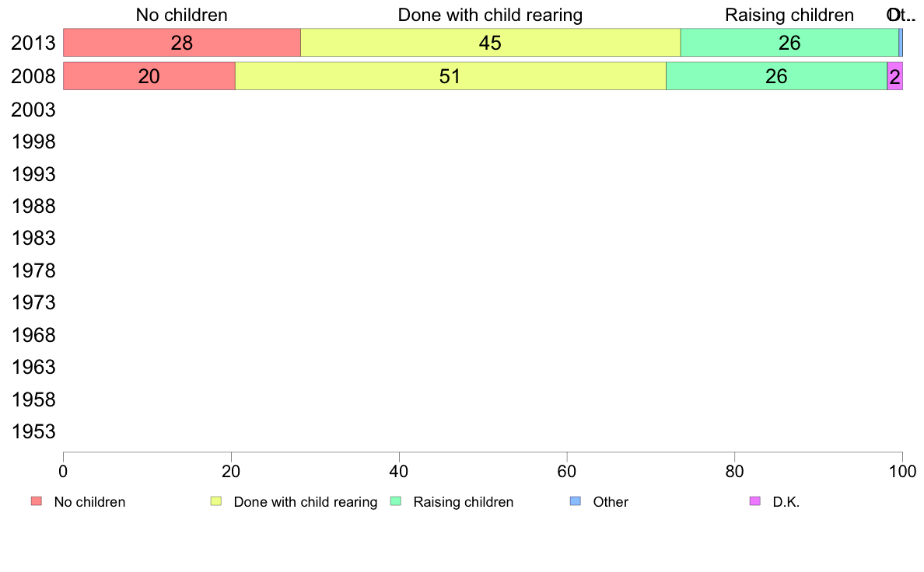The width and height of the screenshot is (924, 572).
Task: Click the 'Raising children' header above the bars
Action: click(789, 15)
